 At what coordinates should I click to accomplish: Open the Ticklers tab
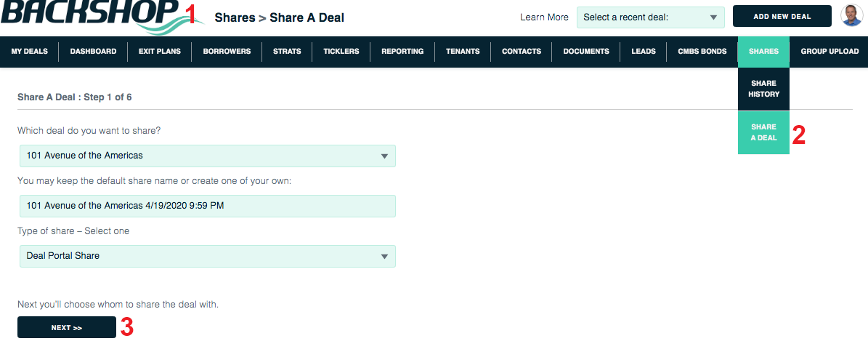[341, 52]
